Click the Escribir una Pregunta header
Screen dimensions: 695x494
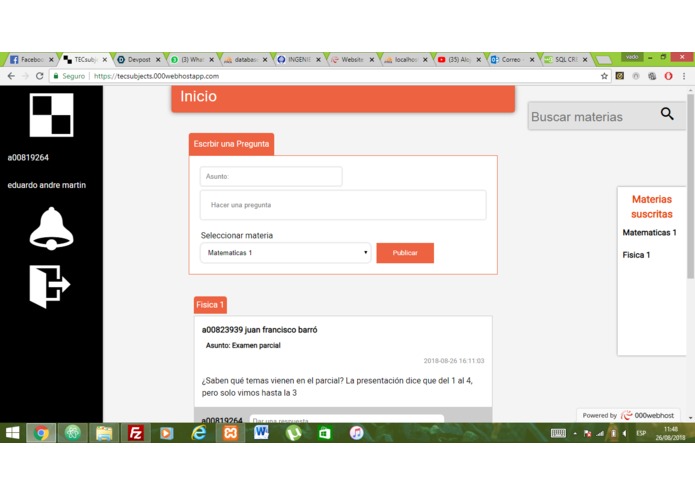pos(231,144)
